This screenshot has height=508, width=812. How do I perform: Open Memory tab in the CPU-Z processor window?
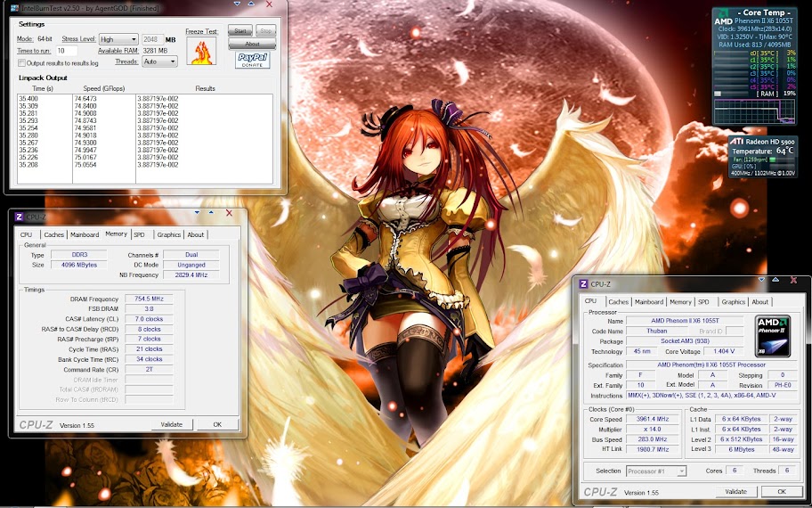click(x=680, y=302)
